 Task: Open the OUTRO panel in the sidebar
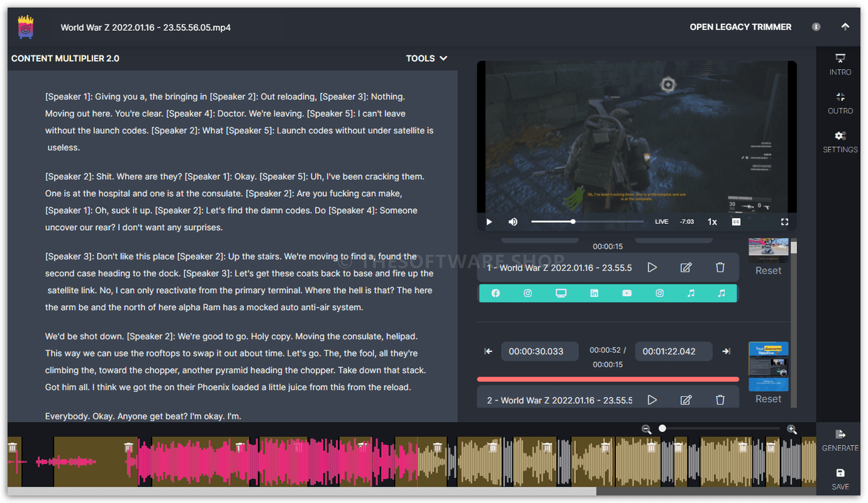tap(840, 104)
